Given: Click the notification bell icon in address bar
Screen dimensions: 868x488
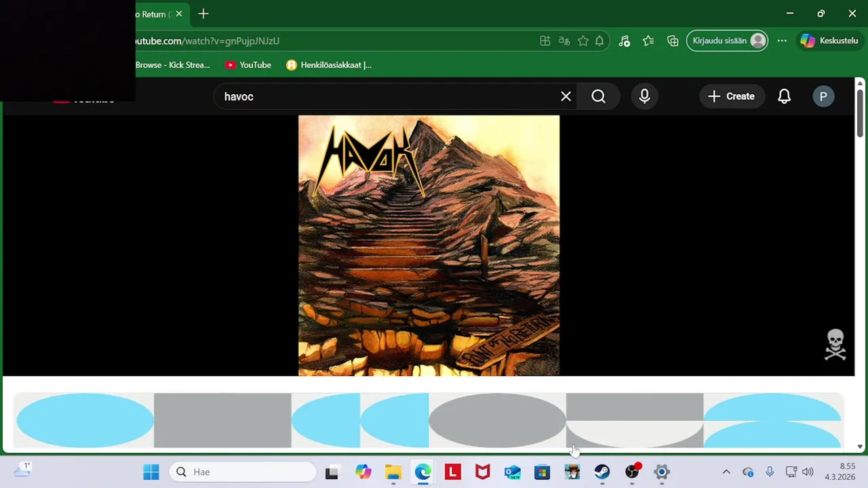Looking at the screenshot, I should pyautogui.click(x=599, y=41).
